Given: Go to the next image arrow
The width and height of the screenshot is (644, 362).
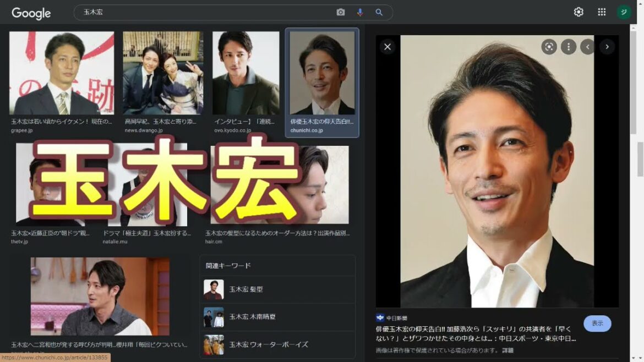Looking at the screenshot, I should [607, 47].
